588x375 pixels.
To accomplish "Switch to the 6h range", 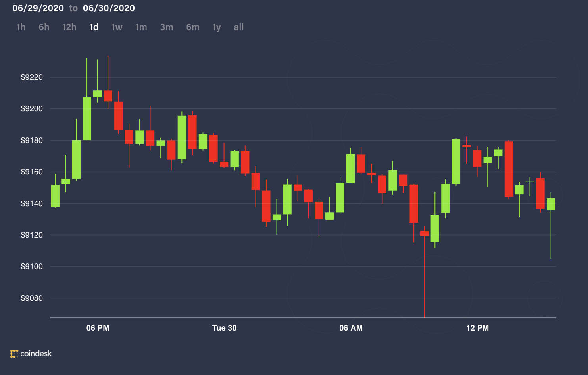I will coord(44,27).
